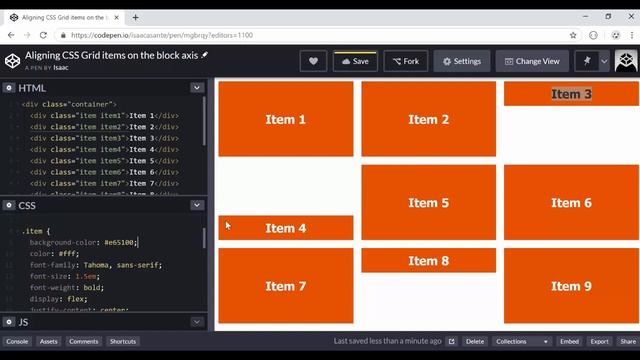Click the background-color #e65100 line
The image size is (640, 360).
click(83, 242)
